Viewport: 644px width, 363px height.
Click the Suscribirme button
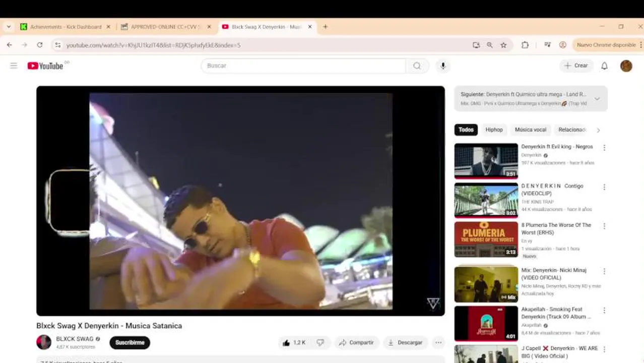[x=130, y=343]
